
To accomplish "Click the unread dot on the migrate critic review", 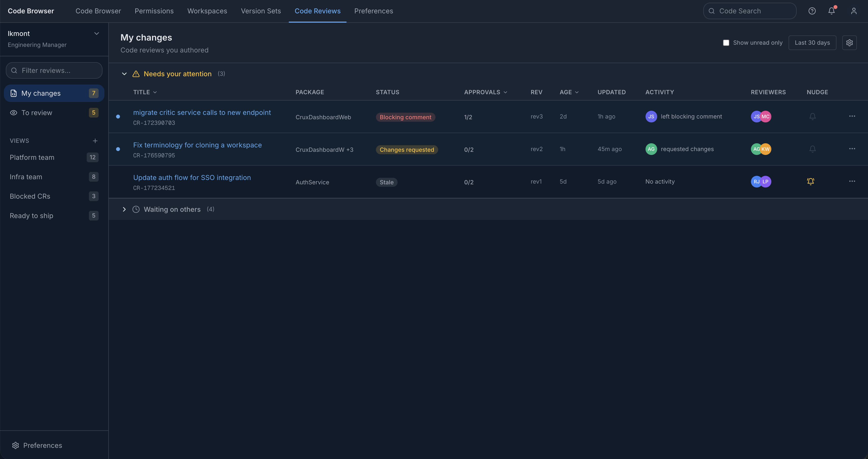I will click(118, 117).
